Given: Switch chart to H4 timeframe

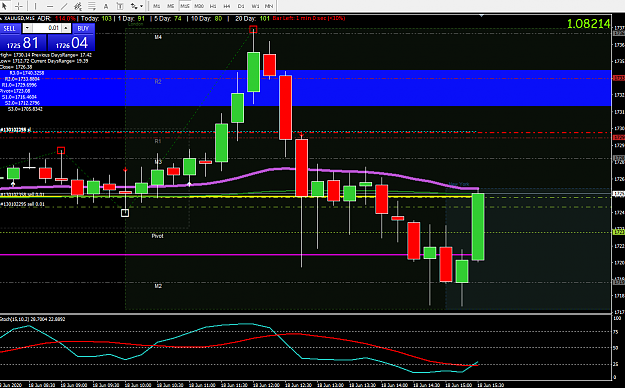Looking at the screenshot, I should [x=227, y=6].
